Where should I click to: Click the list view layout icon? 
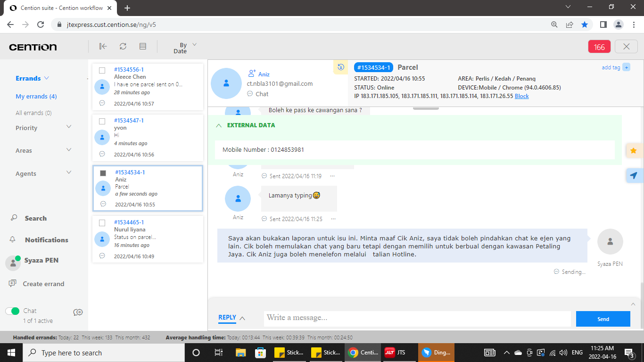pyautogui.click(x=143, y=46)
